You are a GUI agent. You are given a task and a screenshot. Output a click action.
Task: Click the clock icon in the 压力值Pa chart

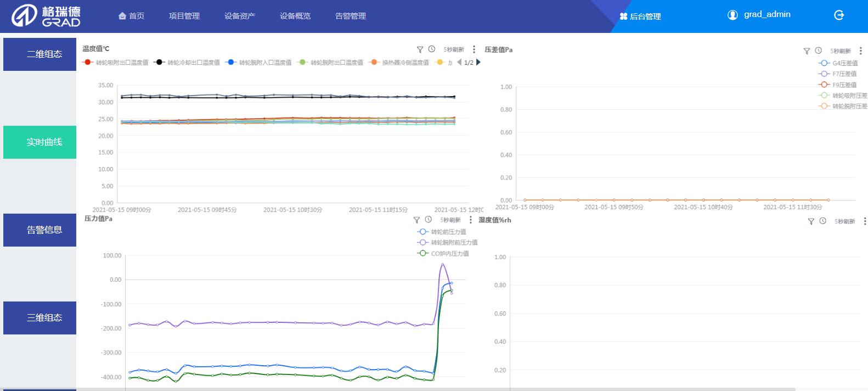(429, 220)
